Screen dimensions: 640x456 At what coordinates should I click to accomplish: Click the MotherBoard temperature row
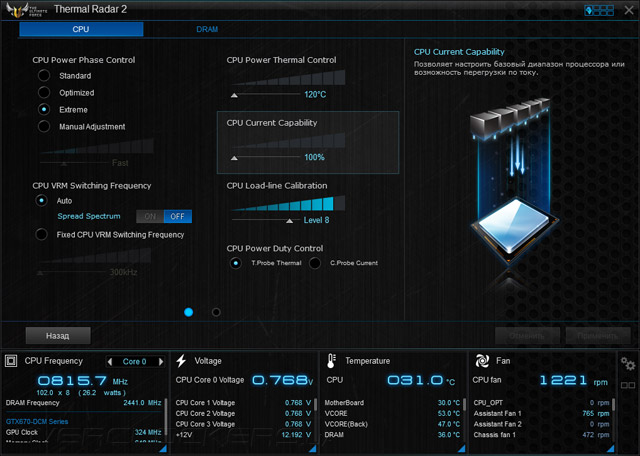392,403
